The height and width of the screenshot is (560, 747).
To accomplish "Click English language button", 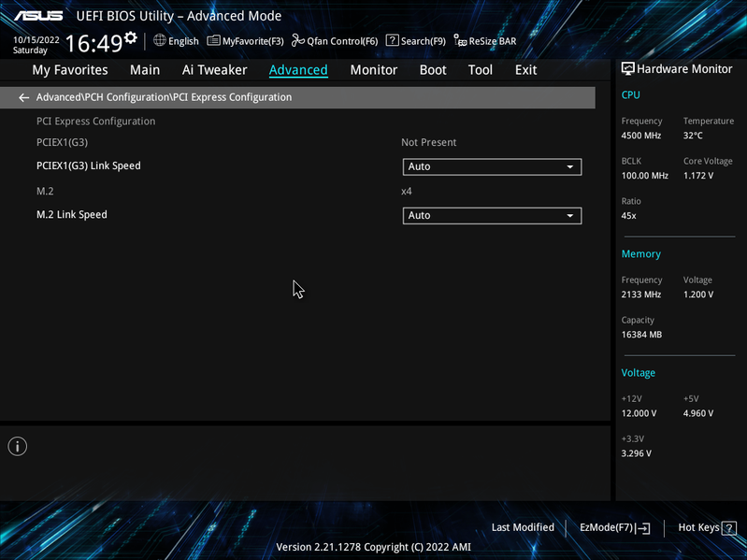I will coord(183,41).
